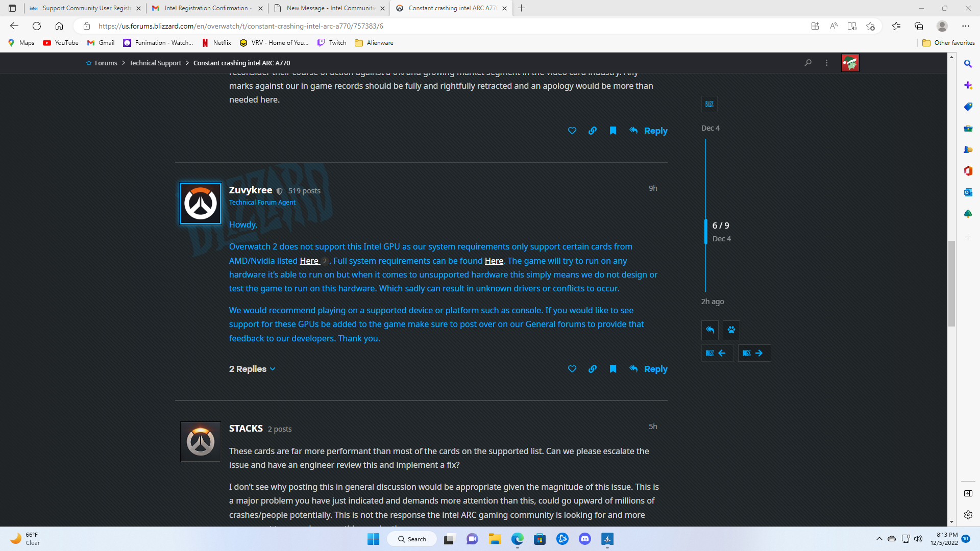Open Discord from the taskbar
Image resolution: width=980 pixels, height=551 pixels.
(585, 539)
